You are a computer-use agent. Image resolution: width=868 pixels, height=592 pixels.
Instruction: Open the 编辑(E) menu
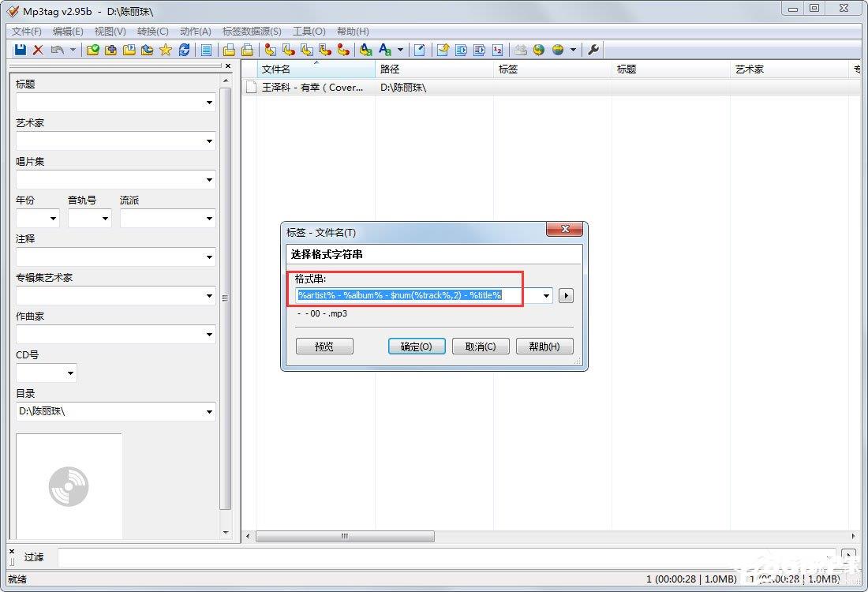click(68, 32)
